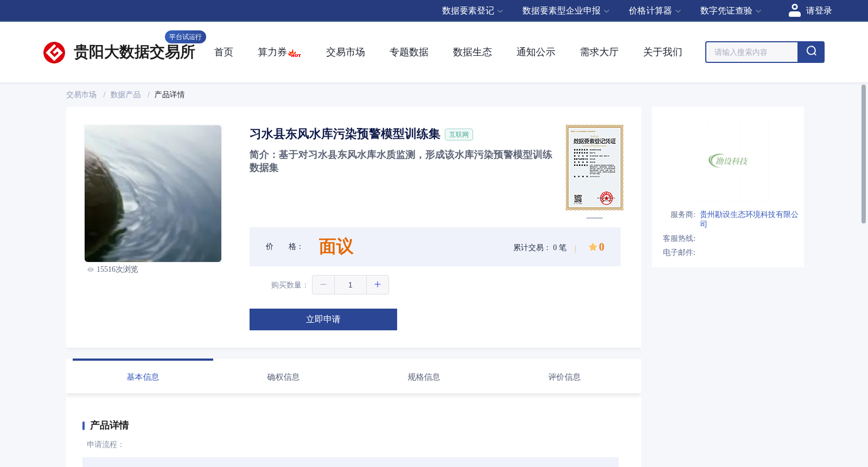868x467 pixels.
Task: Open the 算力券 menu item
Action: click(272, 52)
